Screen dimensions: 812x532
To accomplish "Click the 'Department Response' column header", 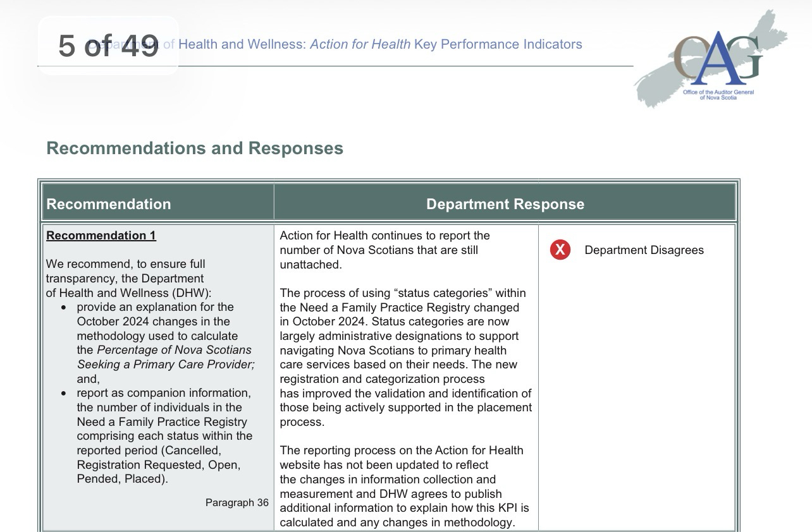I will point(505,204).
